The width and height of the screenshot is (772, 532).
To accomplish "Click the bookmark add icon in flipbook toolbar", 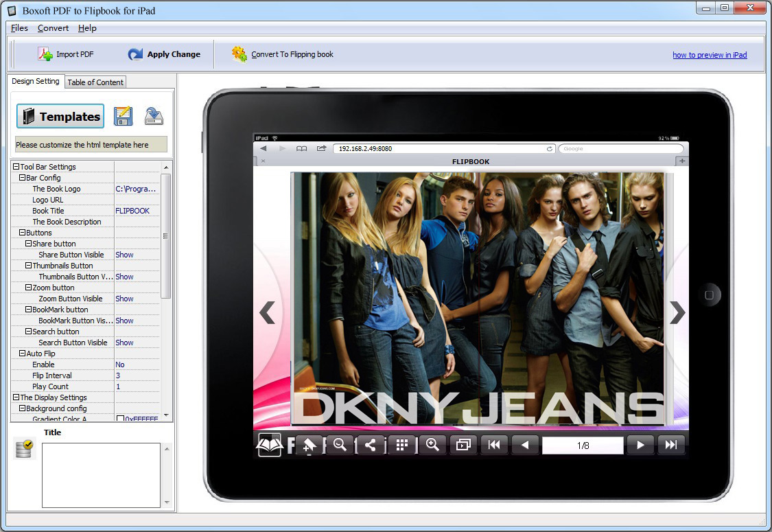I will click(x=309, y=446).
